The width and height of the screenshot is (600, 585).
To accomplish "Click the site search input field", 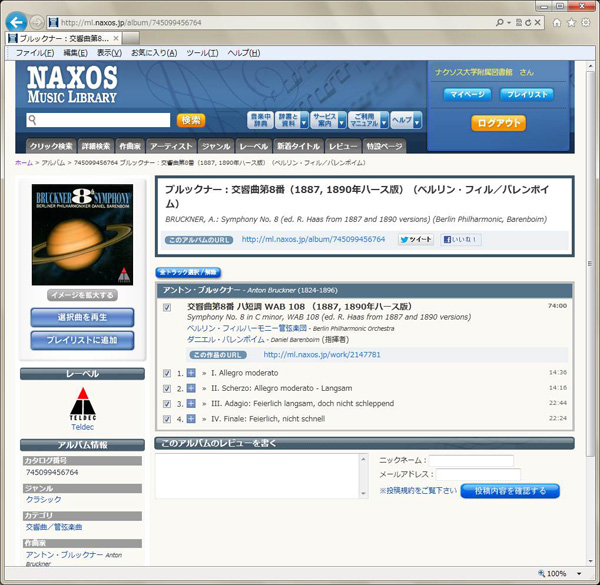I will point(98,120).
